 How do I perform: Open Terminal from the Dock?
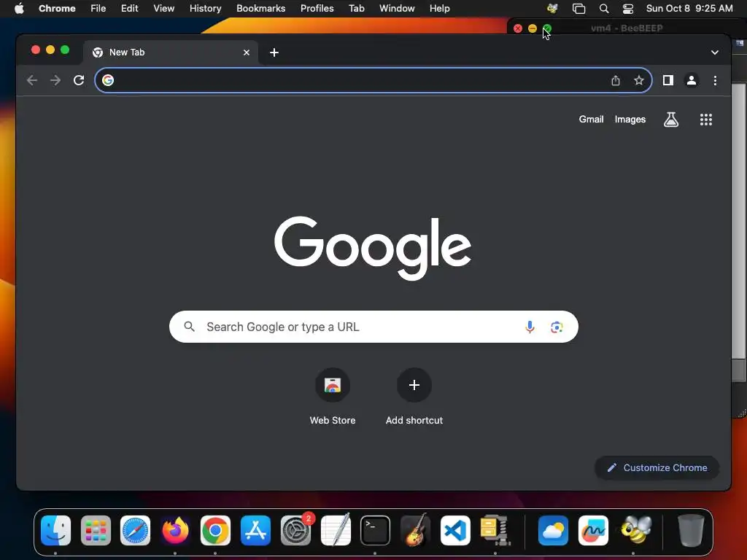coord(375,530)
